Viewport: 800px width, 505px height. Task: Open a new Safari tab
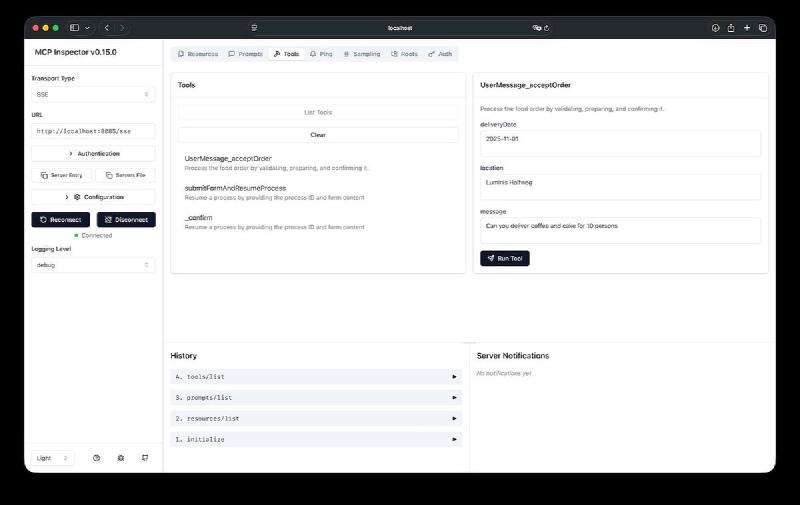[747, 28]
